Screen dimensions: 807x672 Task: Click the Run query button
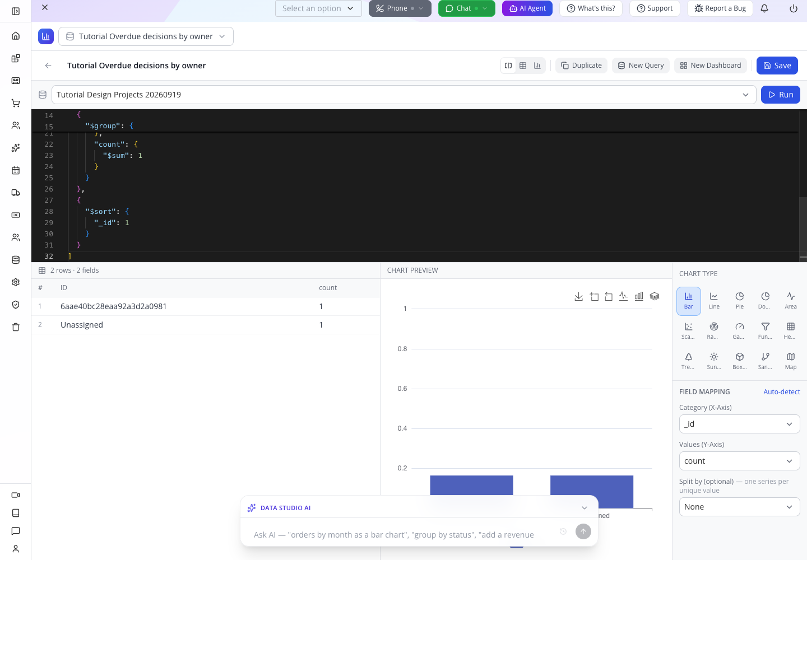(x=781, y=95)
